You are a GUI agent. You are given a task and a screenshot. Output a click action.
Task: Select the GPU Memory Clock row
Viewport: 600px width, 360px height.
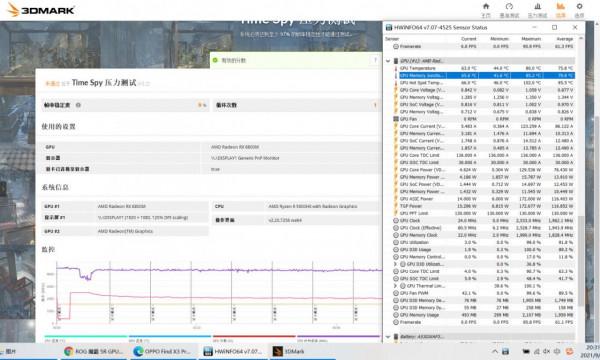[484, 235]
